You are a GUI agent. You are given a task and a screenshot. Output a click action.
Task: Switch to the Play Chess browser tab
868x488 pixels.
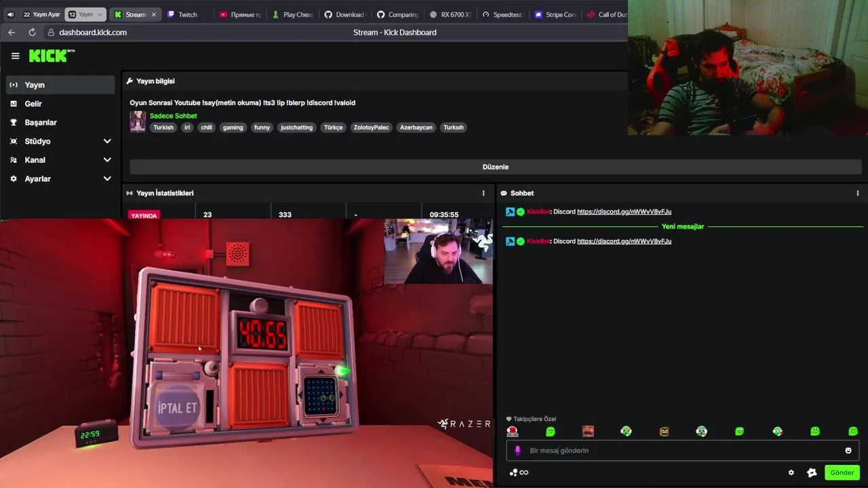pyautogui.click(x=293, y=14)
